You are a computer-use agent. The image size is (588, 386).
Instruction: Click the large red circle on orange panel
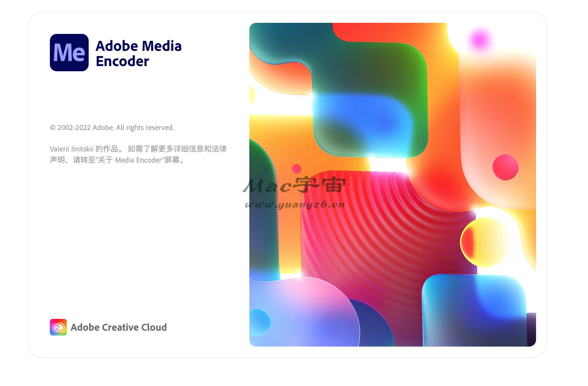[505, 167]
